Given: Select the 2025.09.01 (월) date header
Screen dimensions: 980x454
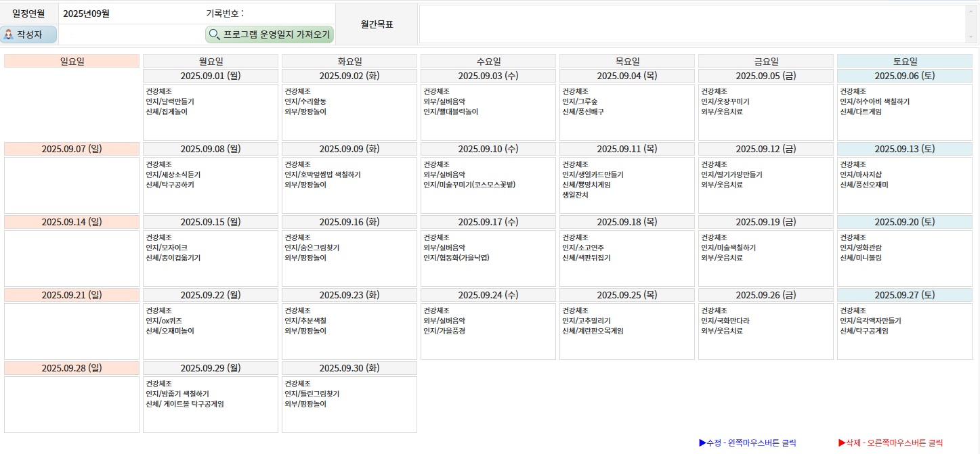Looking at the screenshot, I should click(x=211, y=76).
